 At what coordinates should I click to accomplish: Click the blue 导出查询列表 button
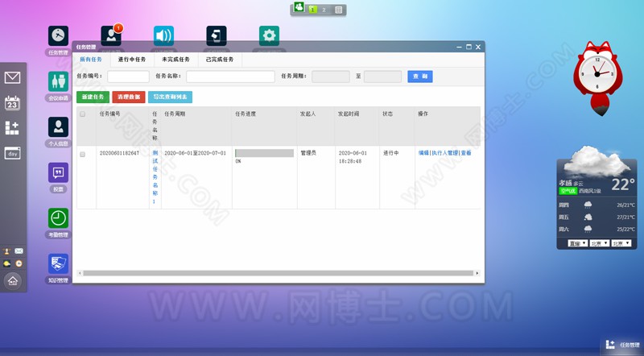pos(170,97)
